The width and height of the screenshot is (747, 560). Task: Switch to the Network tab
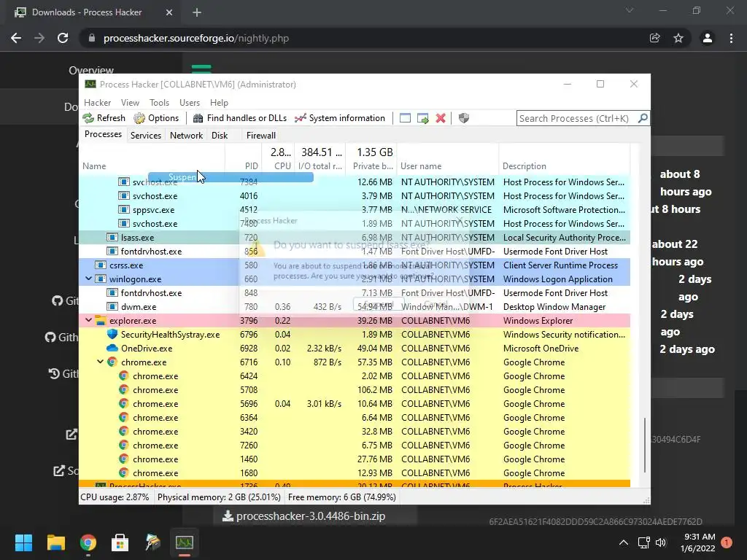pyautogui.click(x=186, y=135)
